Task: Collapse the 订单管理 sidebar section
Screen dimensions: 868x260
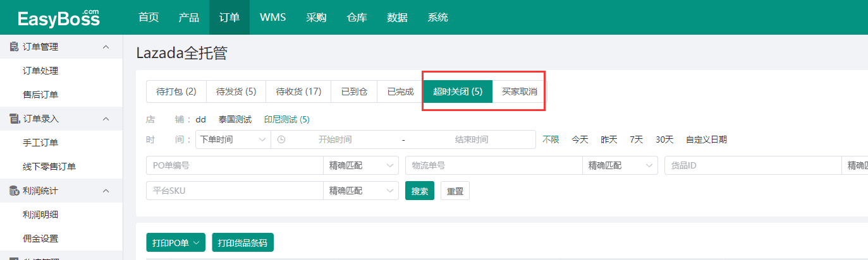Action: 106,47
